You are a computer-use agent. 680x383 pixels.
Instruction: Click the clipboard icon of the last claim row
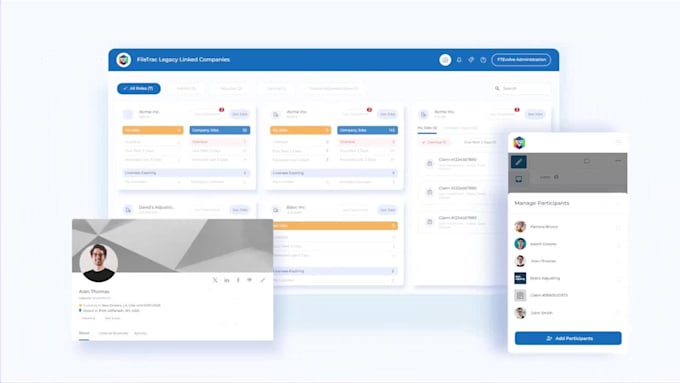(x=429, y=222)
